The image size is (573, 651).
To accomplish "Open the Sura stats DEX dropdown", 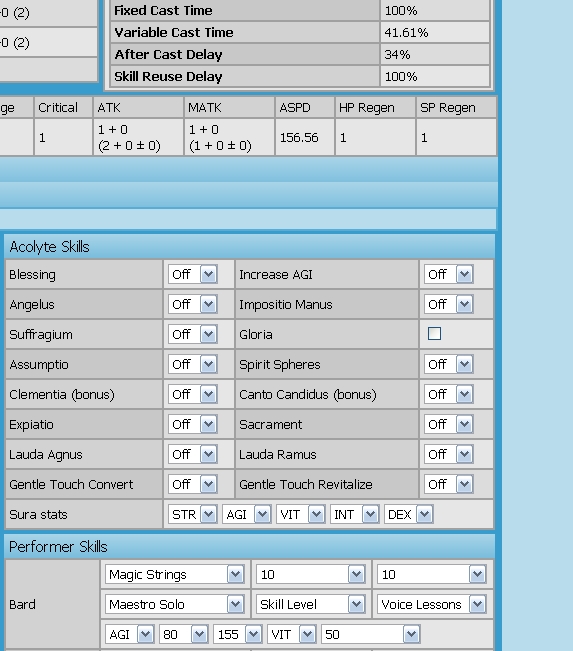I will (409, 514).
